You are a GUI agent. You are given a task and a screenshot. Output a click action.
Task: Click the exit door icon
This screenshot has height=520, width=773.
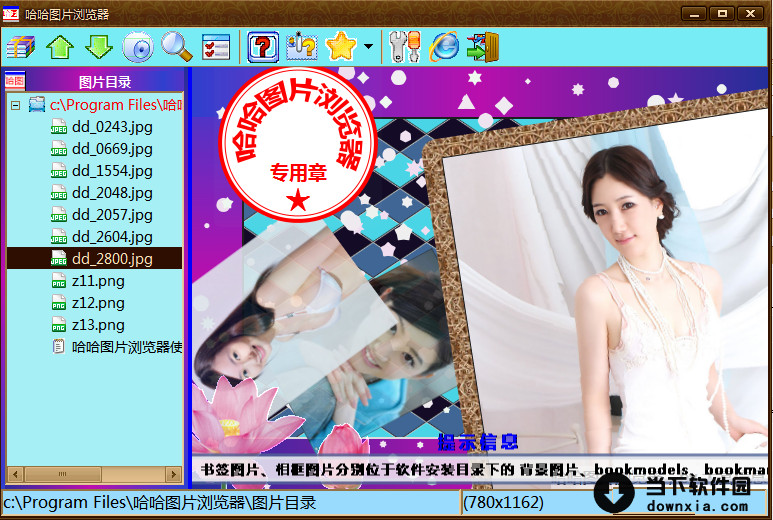click(x=482, y=47)
